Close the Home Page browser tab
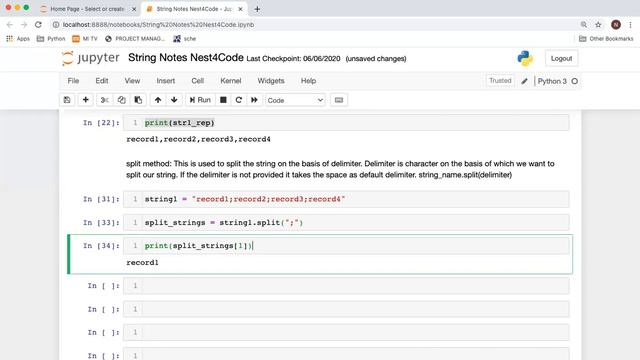Viewport: 640px width, 360px height. pyautogui.click(x=134, y=9)
